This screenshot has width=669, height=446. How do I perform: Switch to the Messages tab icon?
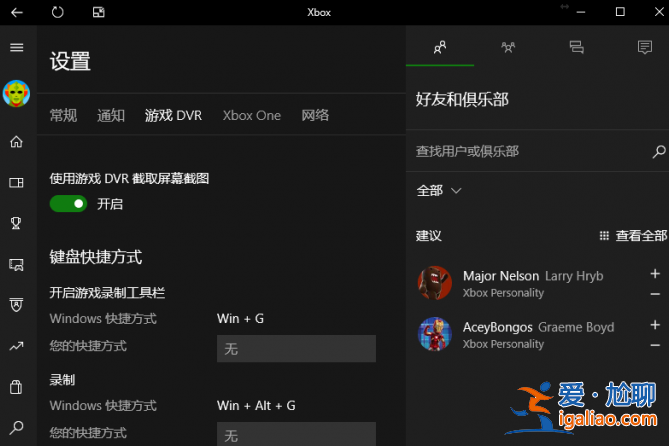pos(576,47)
